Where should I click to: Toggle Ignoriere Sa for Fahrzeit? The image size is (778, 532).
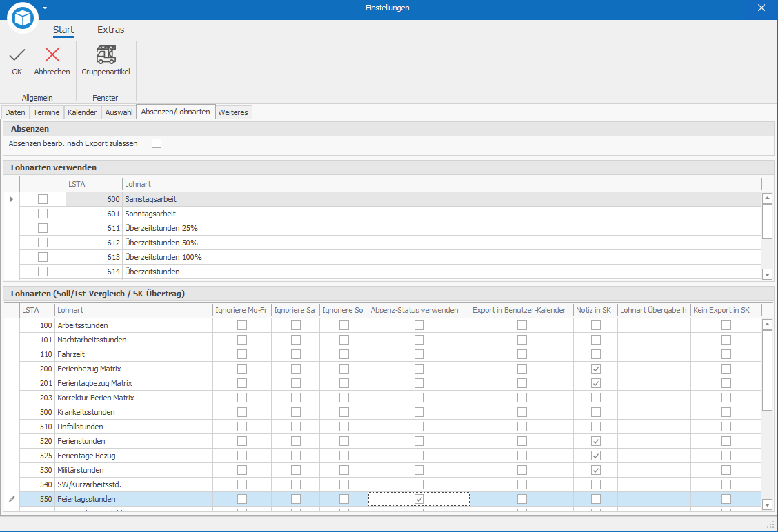coord(296,354)
